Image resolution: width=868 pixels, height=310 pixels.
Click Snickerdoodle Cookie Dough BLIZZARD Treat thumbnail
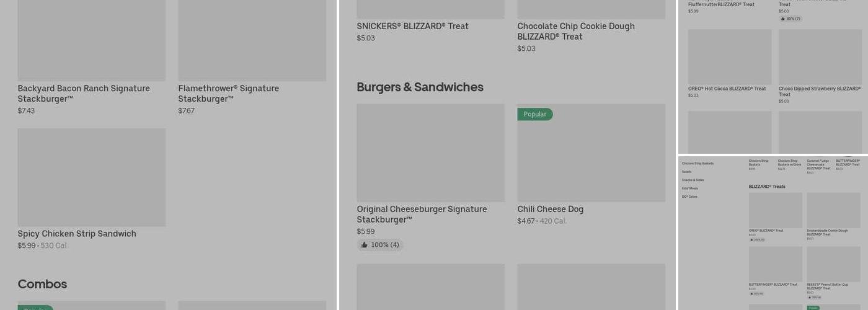pyautogui.click(x=833, y=210)
